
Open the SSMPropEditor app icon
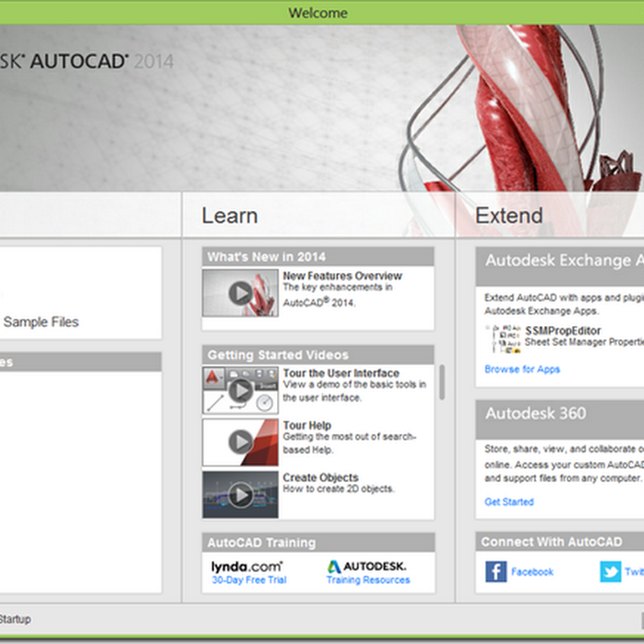click(x=503, y=339)
